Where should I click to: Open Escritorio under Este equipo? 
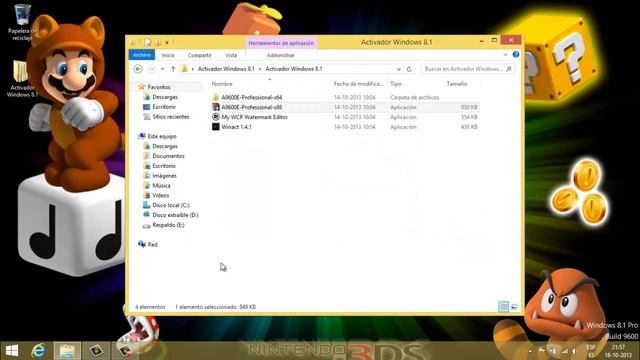164,166
